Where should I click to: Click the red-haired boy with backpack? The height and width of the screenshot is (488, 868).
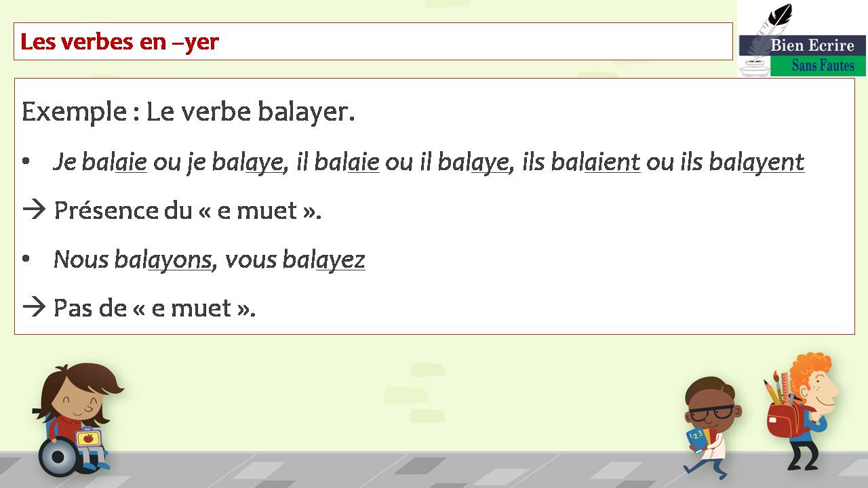pos(803,411)
